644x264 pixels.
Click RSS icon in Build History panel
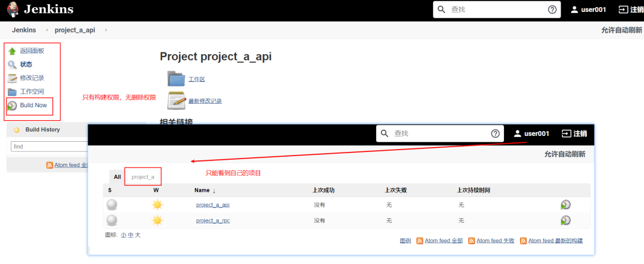(49, 165)
